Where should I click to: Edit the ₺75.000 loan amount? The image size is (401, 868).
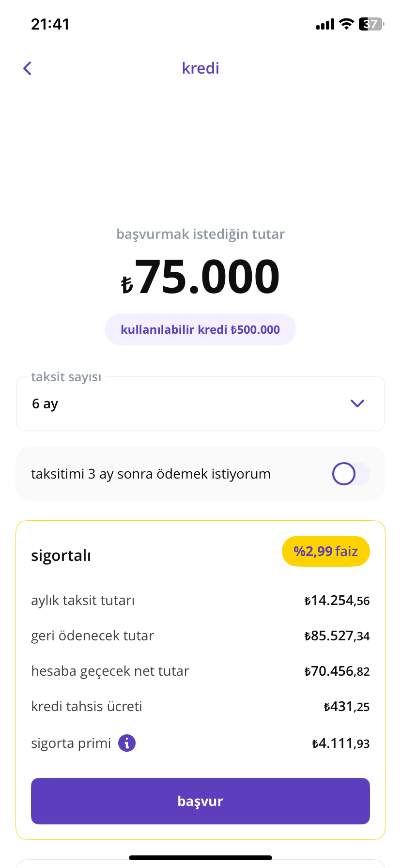200,277
